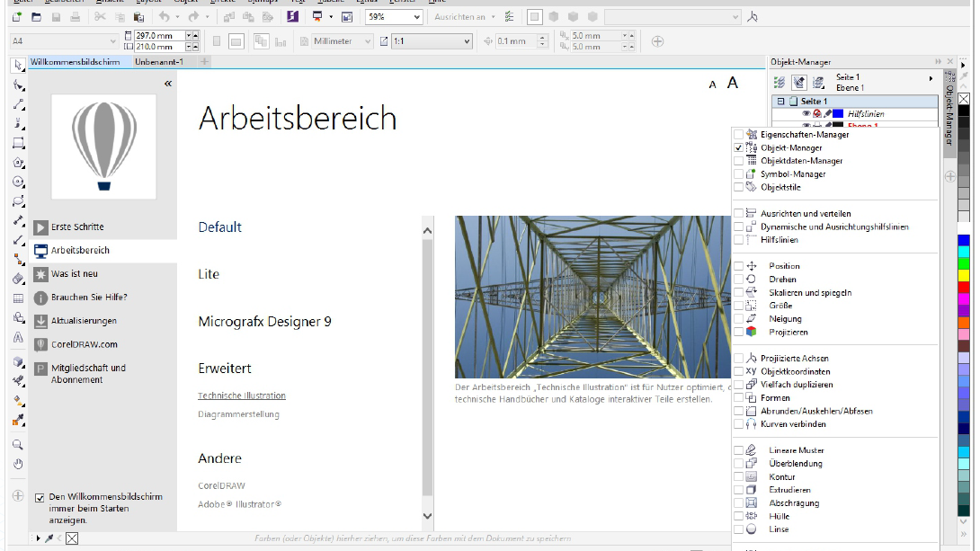Open the Technische Illustration workspace link
The height and width of the screenshot is (551, 980).
pyautogui.click(x=242, y=395)
